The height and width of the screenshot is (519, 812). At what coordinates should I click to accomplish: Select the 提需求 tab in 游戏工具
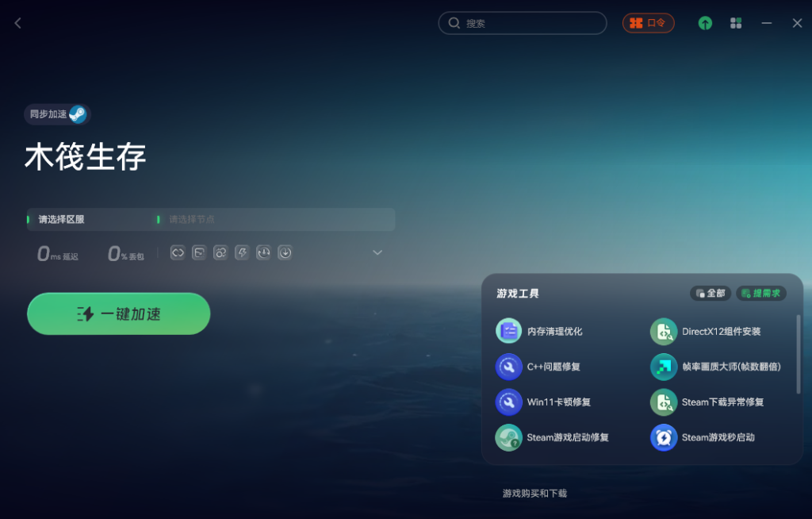761,293
